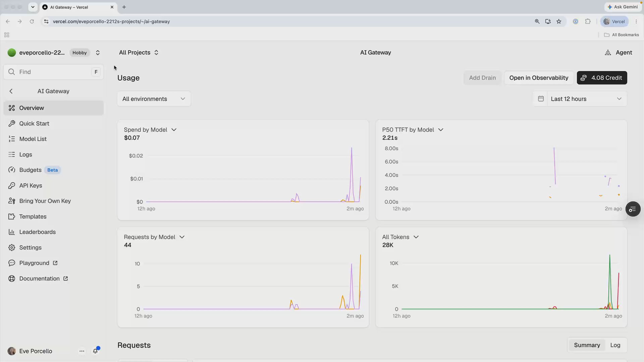Click Eve Porcello user avatar
The width and height of the screenshot is (644, 362).
tap(12, 351)
